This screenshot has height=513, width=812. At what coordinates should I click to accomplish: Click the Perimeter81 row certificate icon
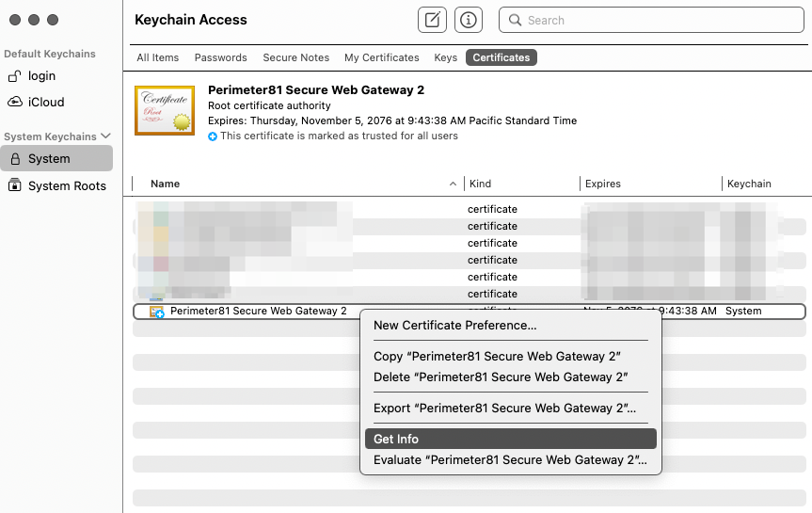[x=156, y=312]
